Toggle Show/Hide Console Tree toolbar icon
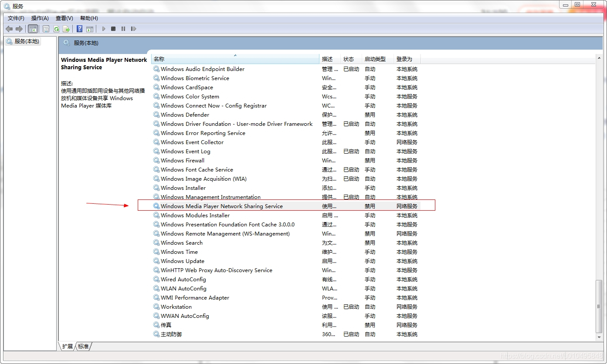Viewport: 607px width, 364px height. coord(33,29)
